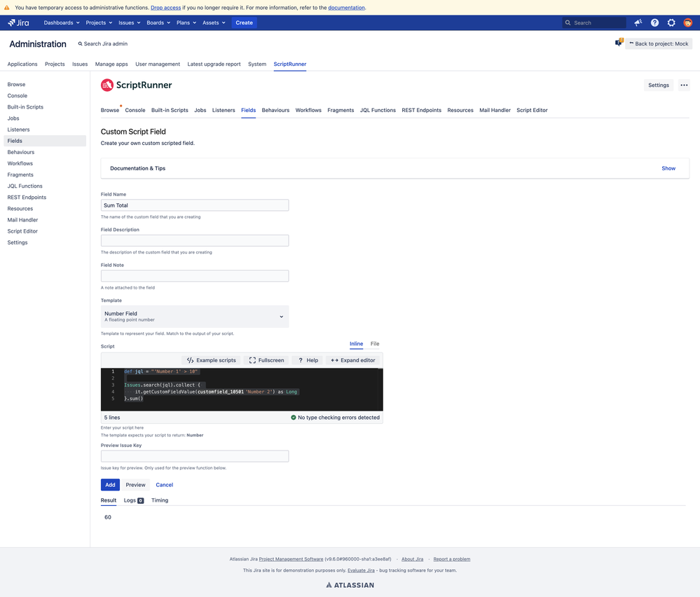
Task: Click the ScriptRunner logo icon
Action: point(107,85)
